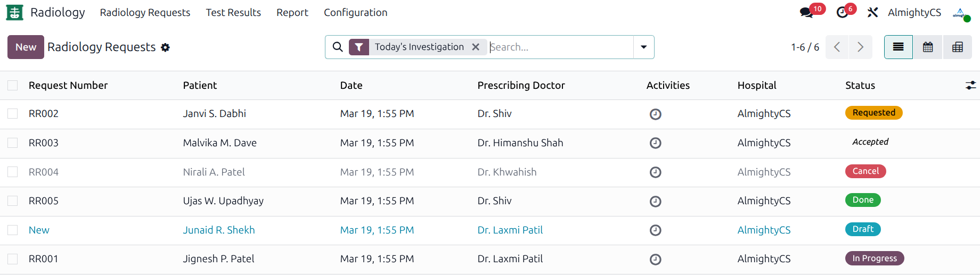Expand the search options dropdown arrow
This screenshot has width=980, height=275.
(x=643, y=47)
